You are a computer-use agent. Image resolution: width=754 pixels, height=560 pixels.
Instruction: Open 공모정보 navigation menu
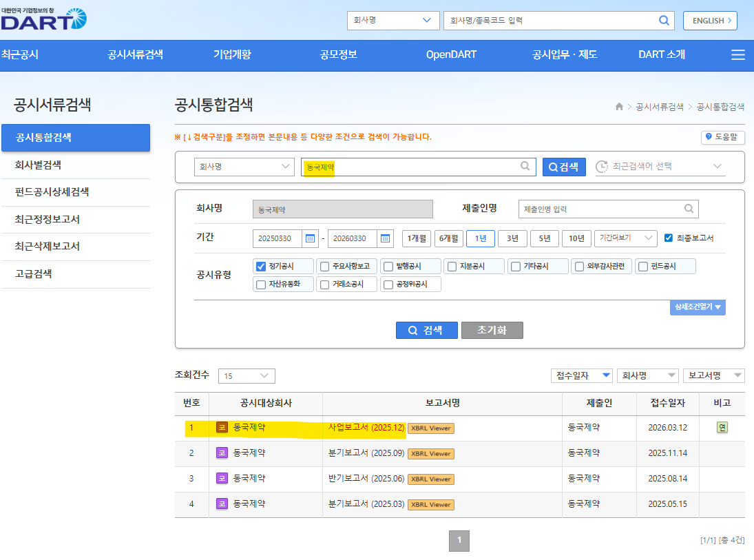click(339, 54)
